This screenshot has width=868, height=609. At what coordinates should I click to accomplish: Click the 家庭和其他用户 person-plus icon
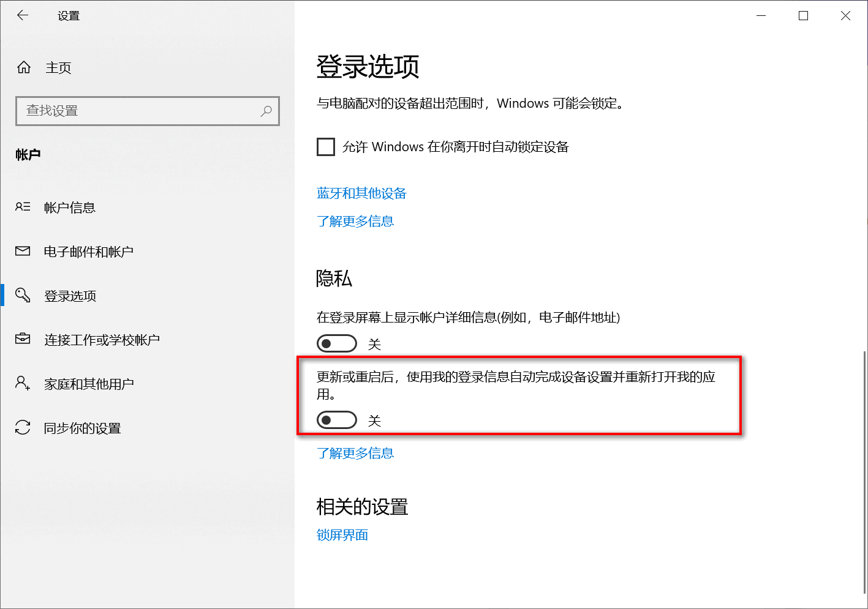[x=23, y=383]
